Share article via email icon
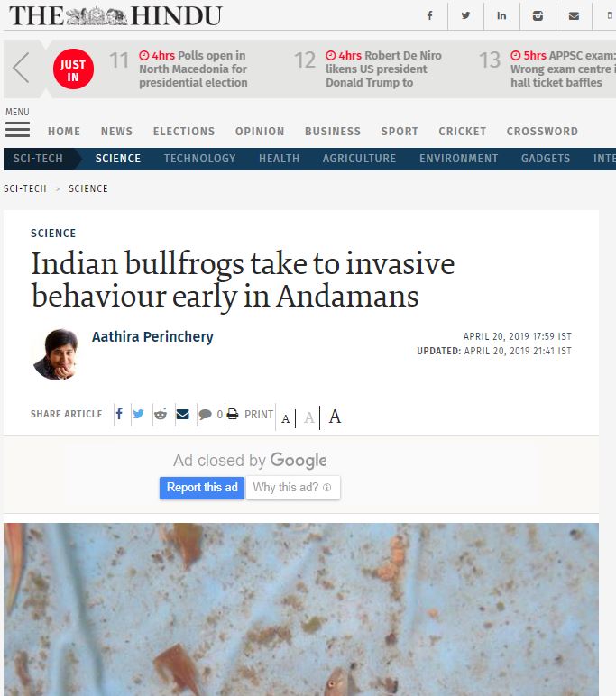 click(182, 414)
